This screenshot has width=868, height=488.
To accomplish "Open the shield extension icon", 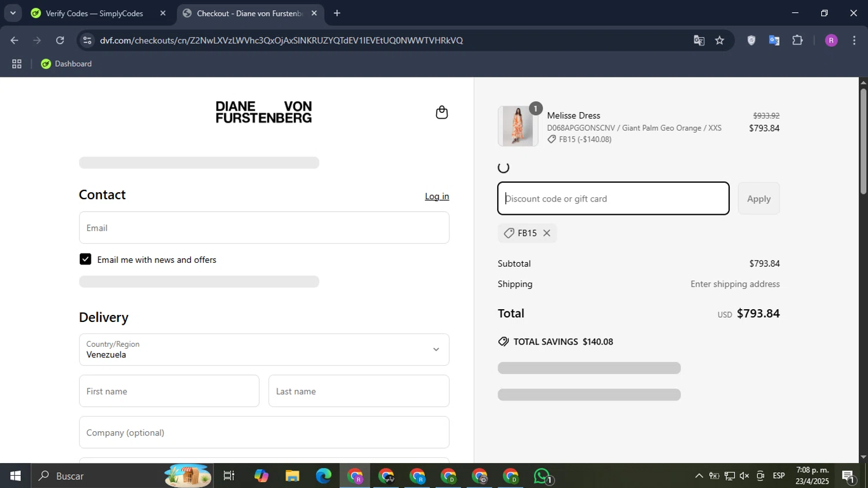I will [751, 41].
